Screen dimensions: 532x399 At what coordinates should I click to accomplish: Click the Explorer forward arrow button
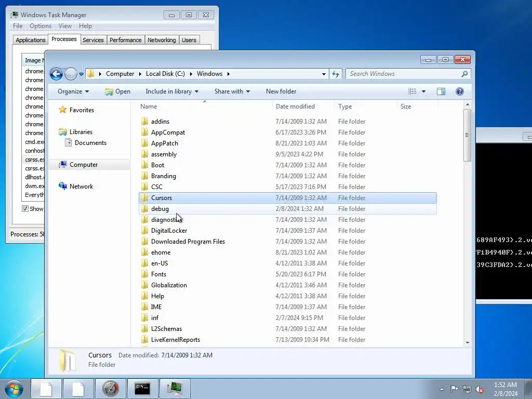tap(71, 74)
